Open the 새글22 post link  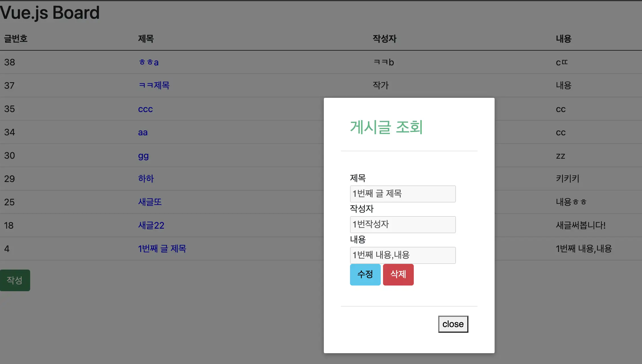click(x=151, y=225)
